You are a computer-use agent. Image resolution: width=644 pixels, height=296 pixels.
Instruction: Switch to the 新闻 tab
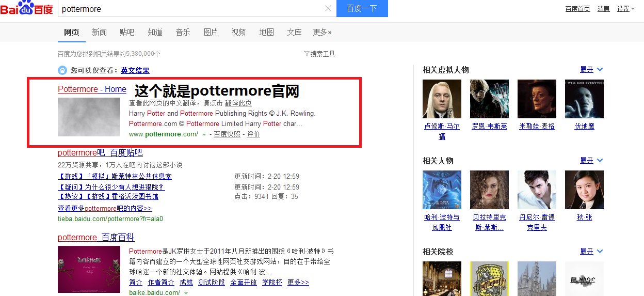(100, 32)
